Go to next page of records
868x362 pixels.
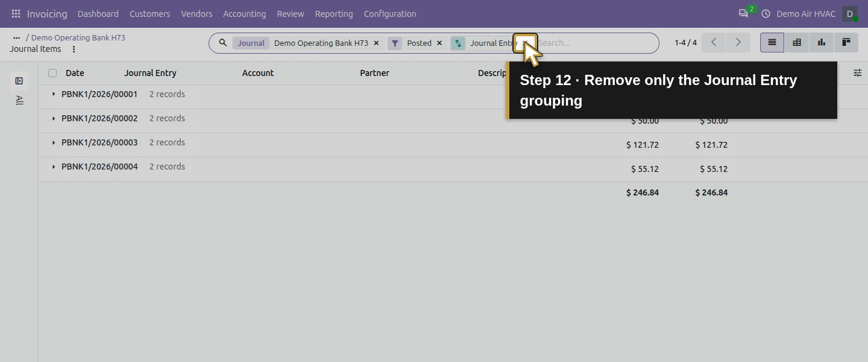pyautogui.click(x=738, y=42)
